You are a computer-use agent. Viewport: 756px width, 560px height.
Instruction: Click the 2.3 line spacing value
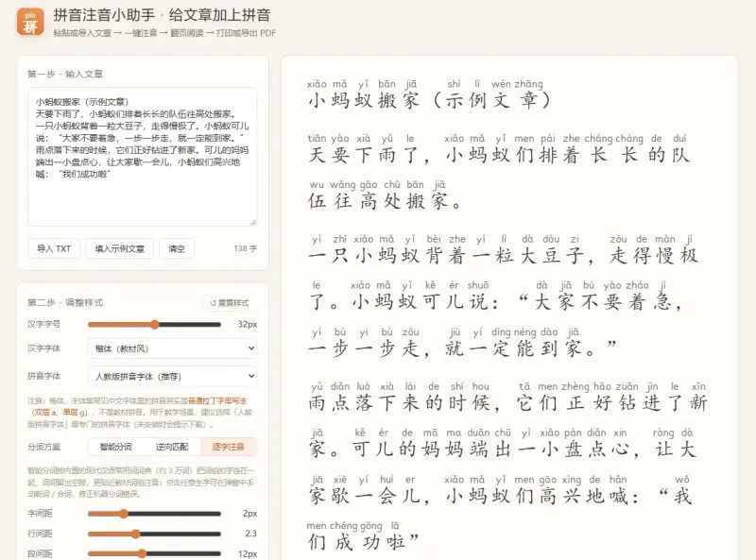pos(250,534)
